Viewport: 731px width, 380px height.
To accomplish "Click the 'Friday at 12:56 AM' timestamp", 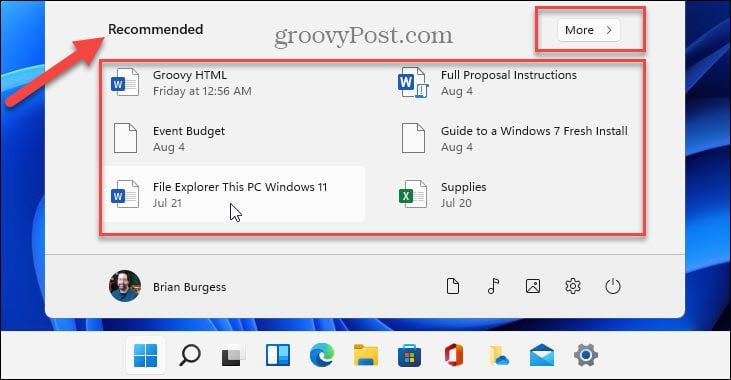I will 202,91.
